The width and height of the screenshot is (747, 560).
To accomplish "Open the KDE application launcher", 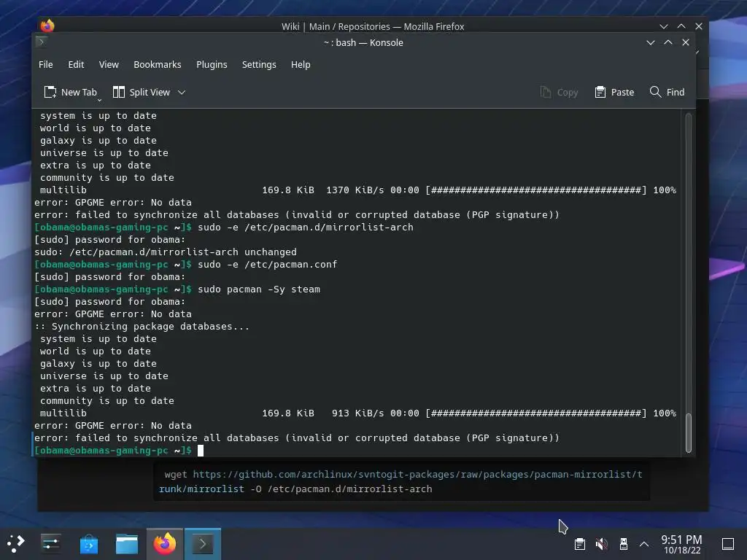I will tap(15, 543).
